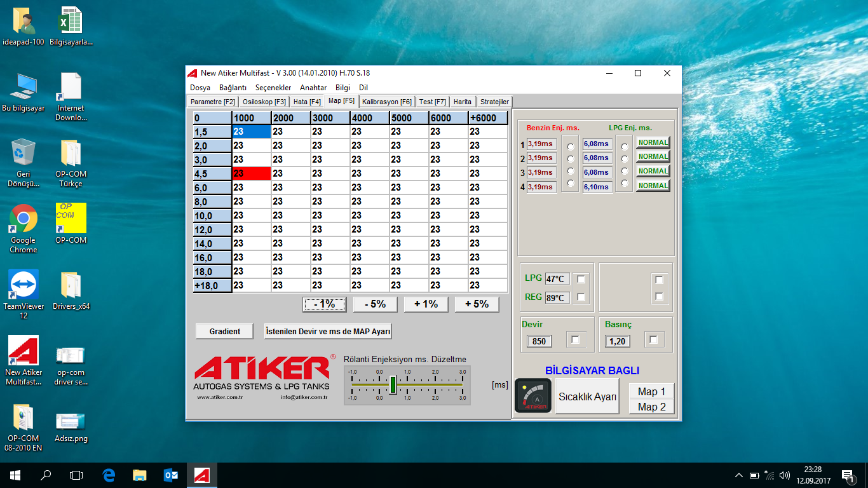Enable the Devir checkbox
This screenshot has height=488, width=868.
point(576,340)
